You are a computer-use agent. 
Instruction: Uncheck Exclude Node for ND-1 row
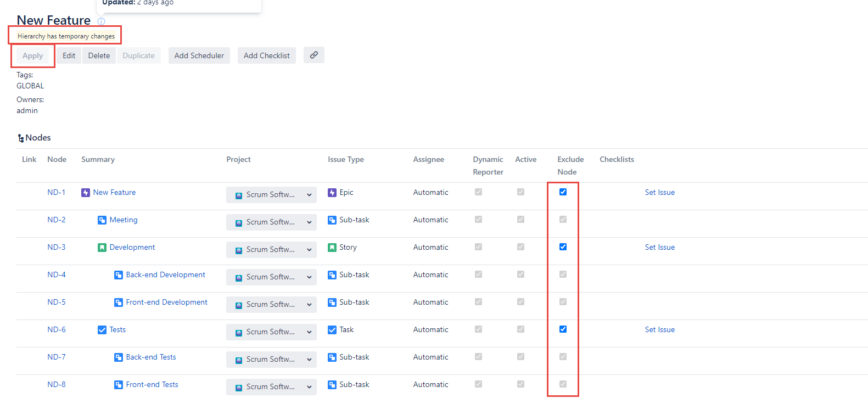tap(563, 192)
